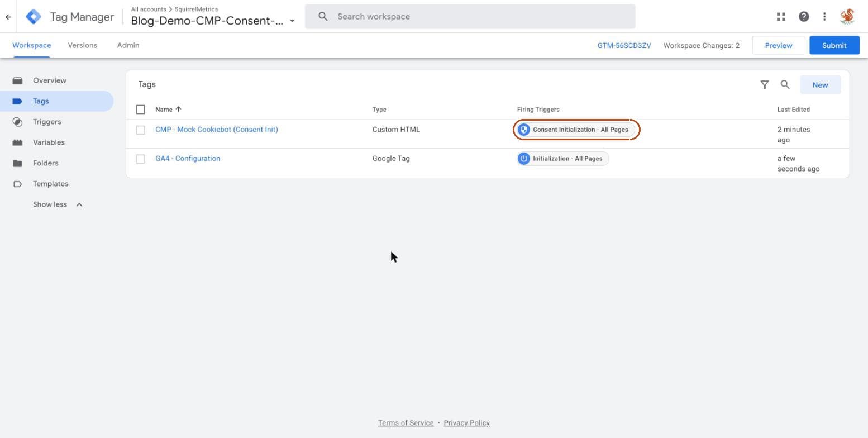Click into the Search workspace field

tap(470, 17)
